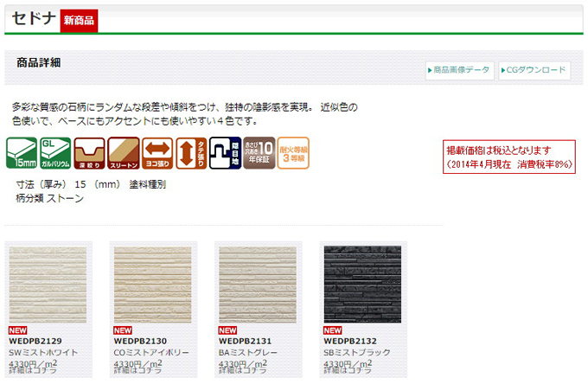588x384 pixels.
Task: Open 商品画像データ link
Action: (x=459, y=70)
